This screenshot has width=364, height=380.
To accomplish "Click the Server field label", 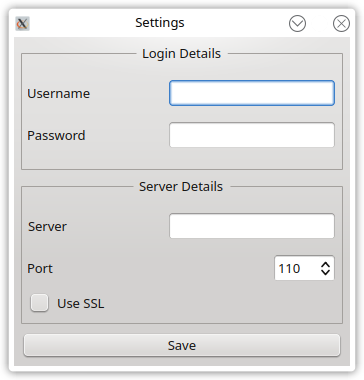I will point(47,226).
